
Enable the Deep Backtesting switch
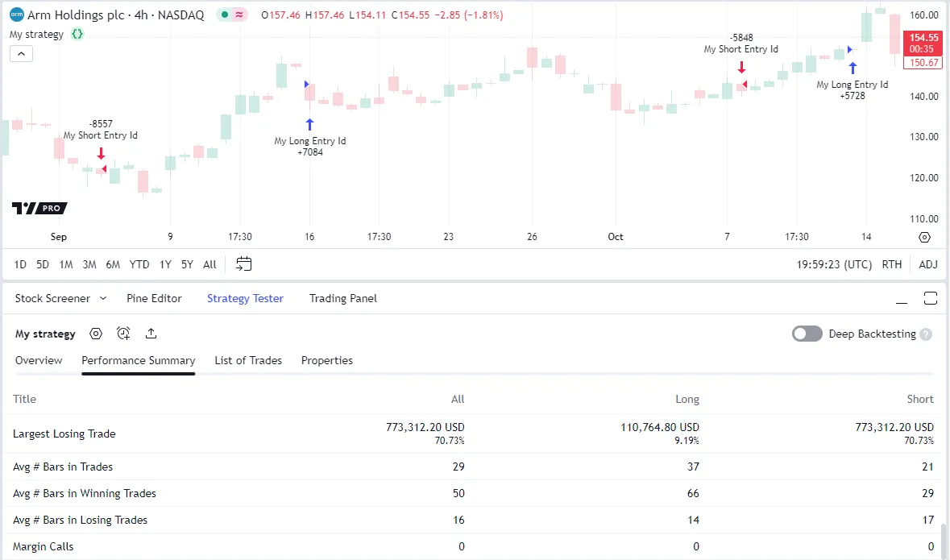coord(807,334)
